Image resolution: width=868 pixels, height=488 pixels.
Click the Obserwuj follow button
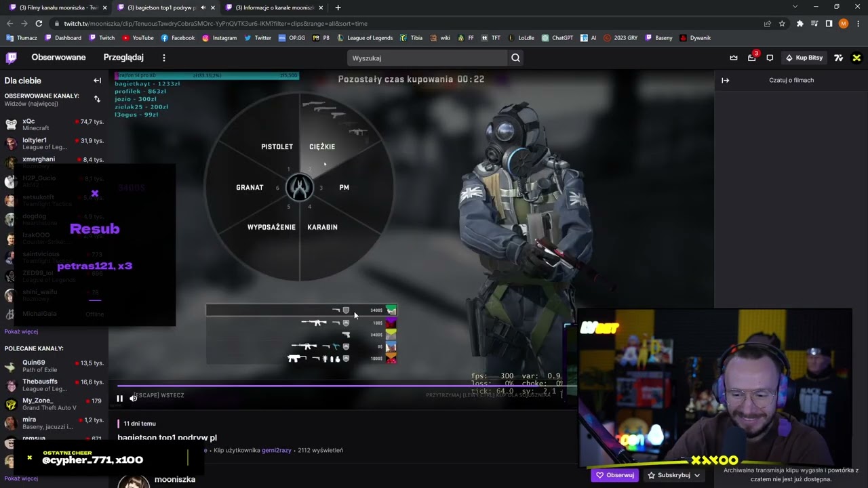(615, 475)
